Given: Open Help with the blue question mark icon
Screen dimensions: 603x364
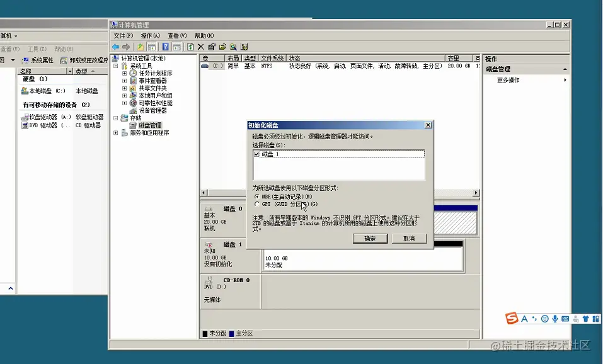Looking at the screenshot, I should 165,47.
